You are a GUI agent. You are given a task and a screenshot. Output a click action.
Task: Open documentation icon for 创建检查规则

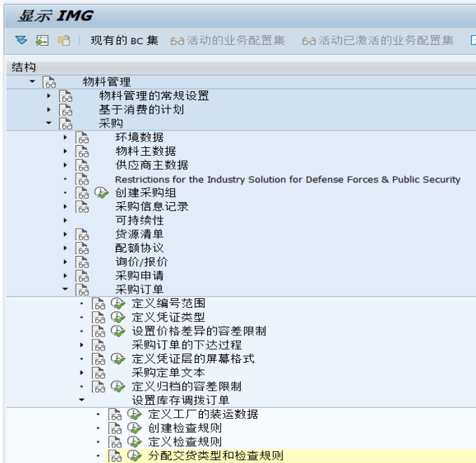114,428
